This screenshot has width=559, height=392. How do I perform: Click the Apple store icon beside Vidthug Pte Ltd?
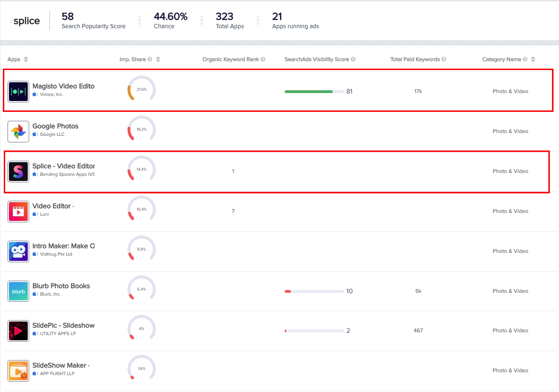click(x=34, y=254)
